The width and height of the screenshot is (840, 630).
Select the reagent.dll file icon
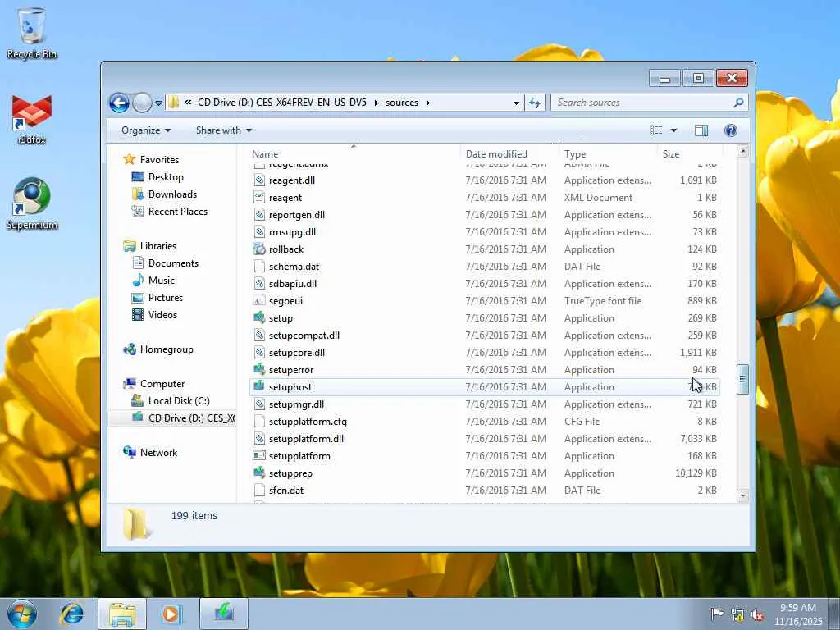(x=259, y=180)
